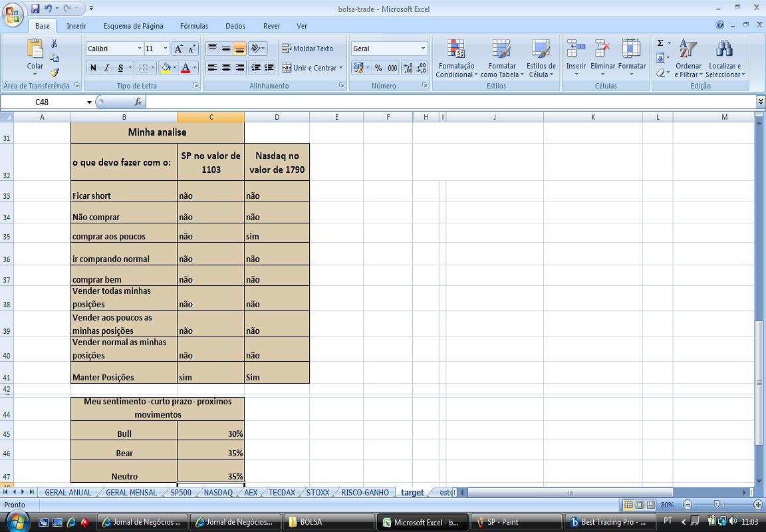Open Localizar e Seleccionar binoculars

click(x=725, y=59)
